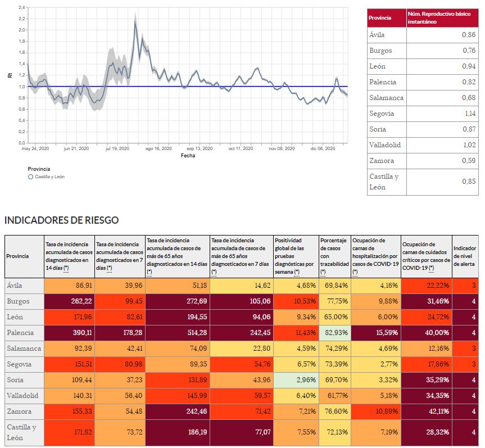Toggle the Castilla y León legend label
The image size is (485, 448).
point(49,177)
